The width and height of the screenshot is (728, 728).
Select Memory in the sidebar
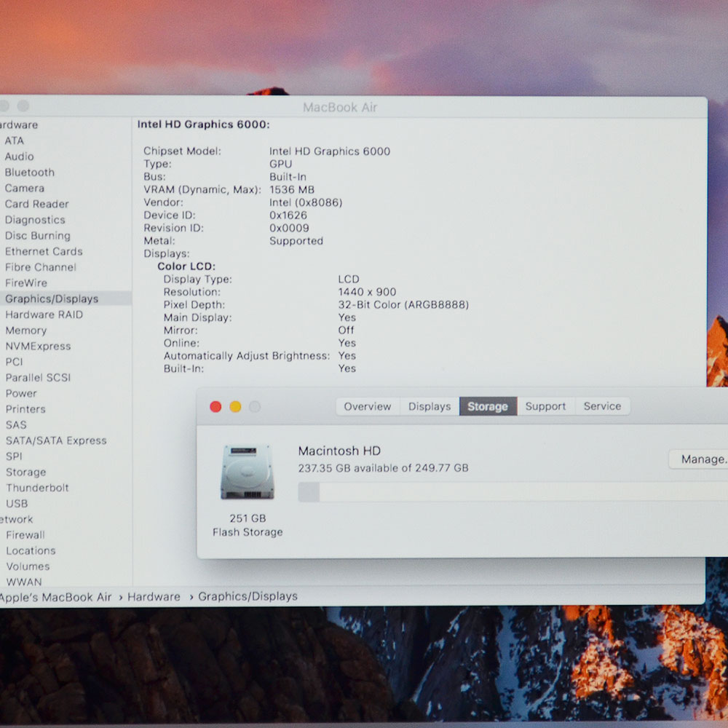[26, 330]
